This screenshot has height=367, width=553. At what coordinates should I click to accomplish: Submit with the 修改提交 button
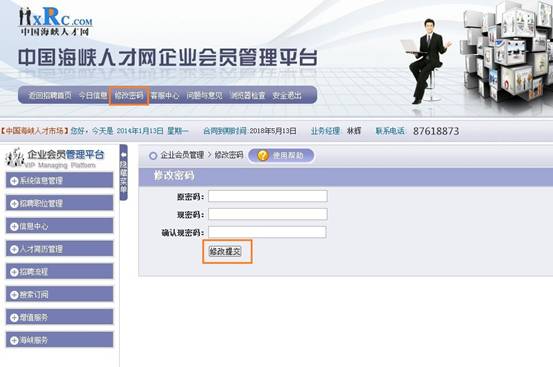[225, 251]
